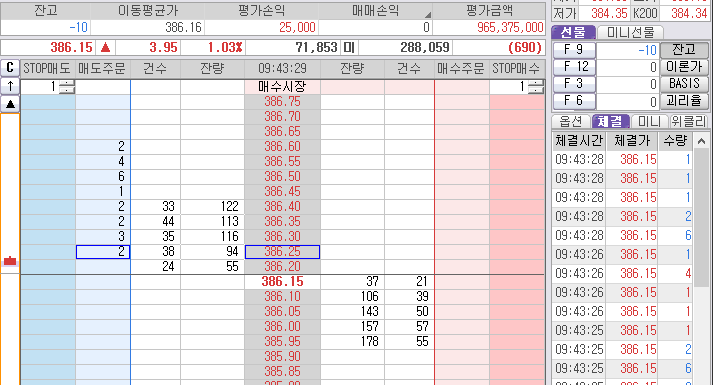Click the thin up-arrow button under C

[10, 86]
